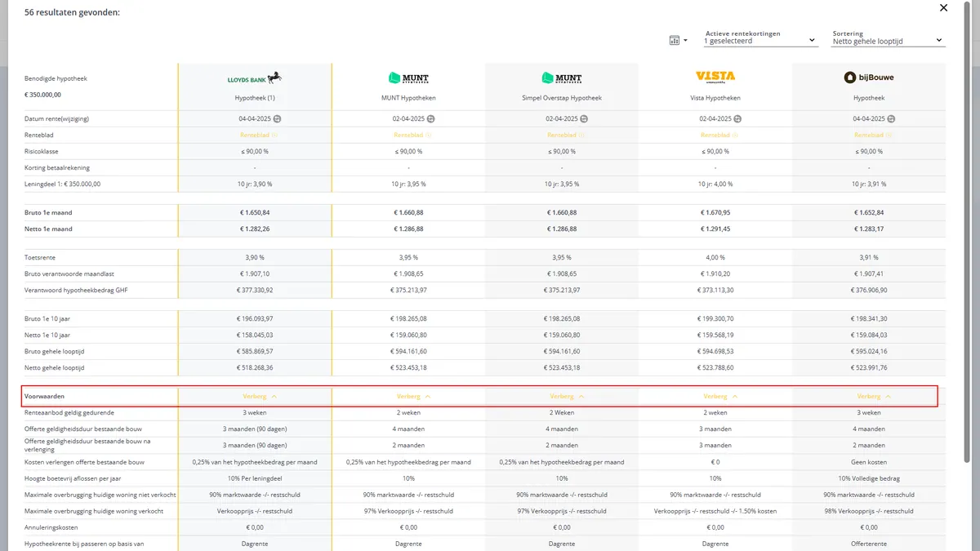Click the 'Vista Hypotheken' product name
Image resolution: width=980 pixels, height=551 pixels.
click(x=715, y=98)
